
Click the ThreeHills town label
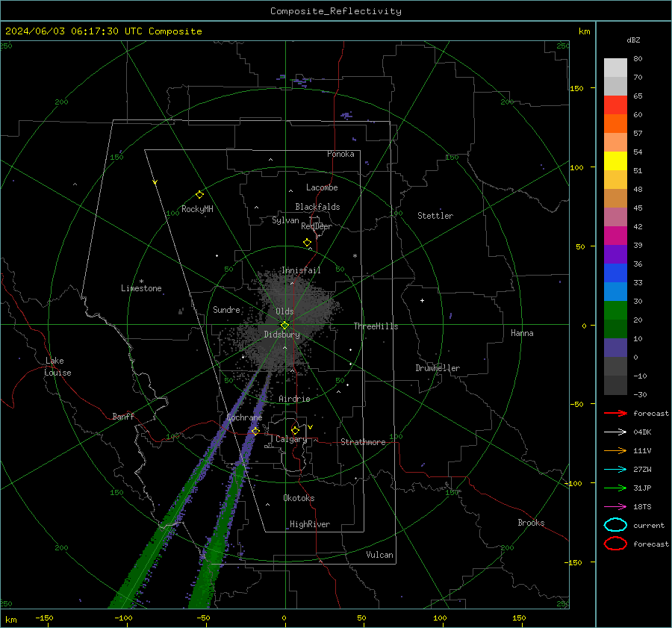(376, 326)
